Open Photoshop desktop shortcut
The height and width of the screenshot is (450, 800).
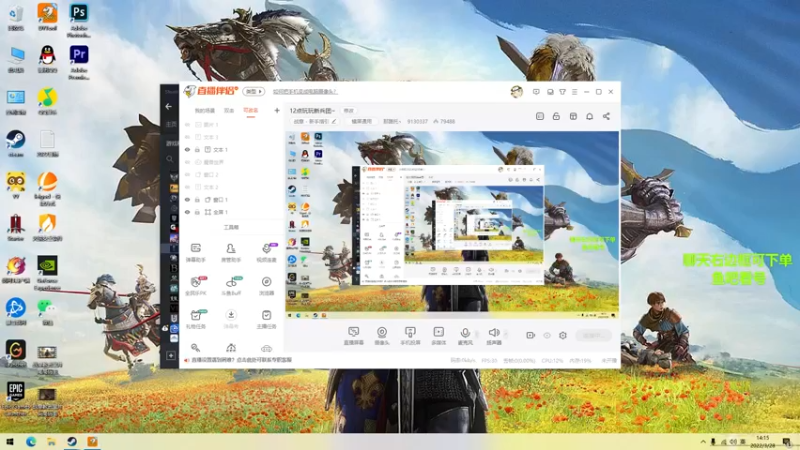point(79,19)
